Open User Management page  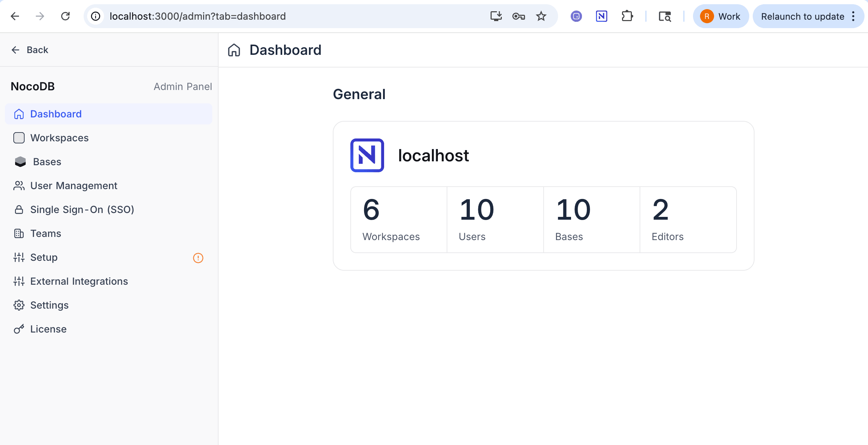[74, 186]
